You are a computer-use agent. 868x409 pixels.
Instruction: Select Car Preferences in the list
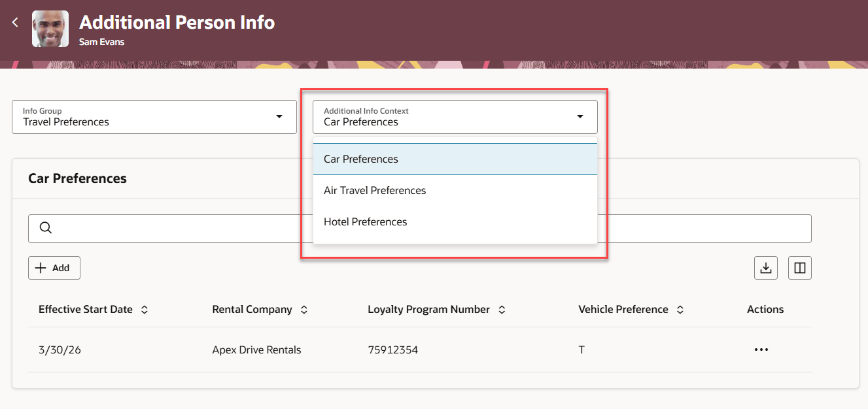click(x=455, y=159)
